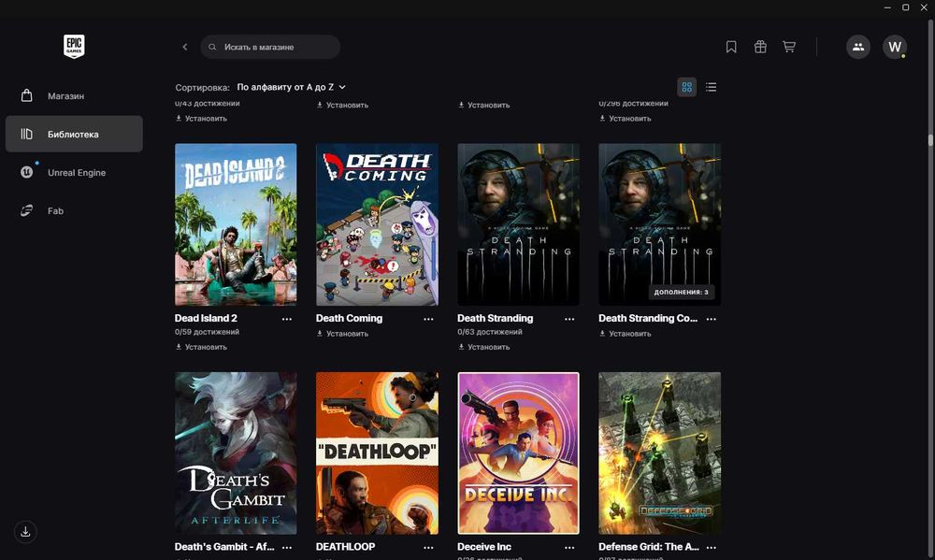935x560 pixels.
Task: Click the Death Stranding Co... title text
Action: click(x=648, y=318)
